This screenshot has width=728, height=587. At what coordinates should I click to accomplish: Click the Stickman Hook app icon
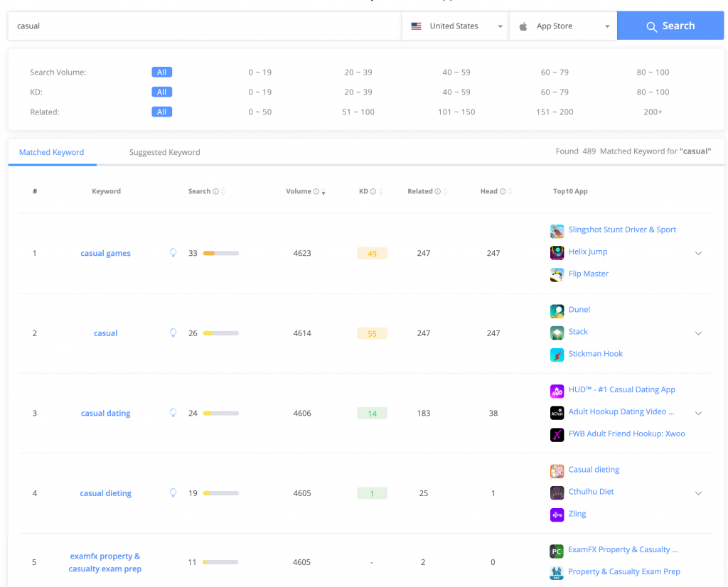557,354
